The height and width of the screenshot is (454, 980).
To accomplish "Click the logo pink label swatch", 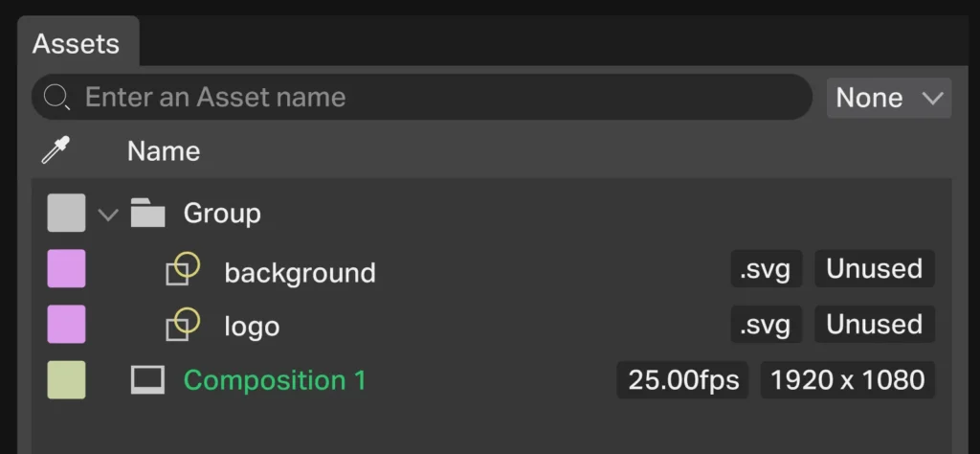I will coord(66,325).
